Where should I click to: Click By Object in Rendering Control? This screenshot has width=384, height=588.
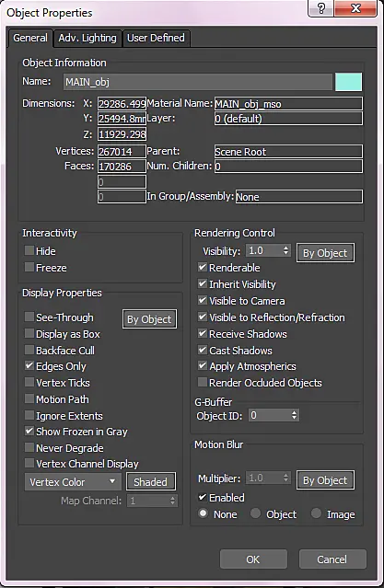[x=325, y=253]
